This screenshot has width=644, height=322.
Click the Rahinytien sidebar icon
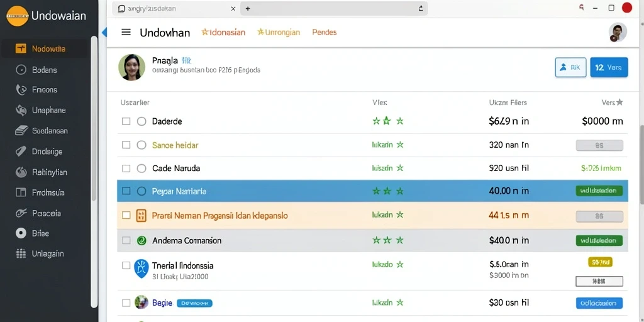click(x=21, y=172)
